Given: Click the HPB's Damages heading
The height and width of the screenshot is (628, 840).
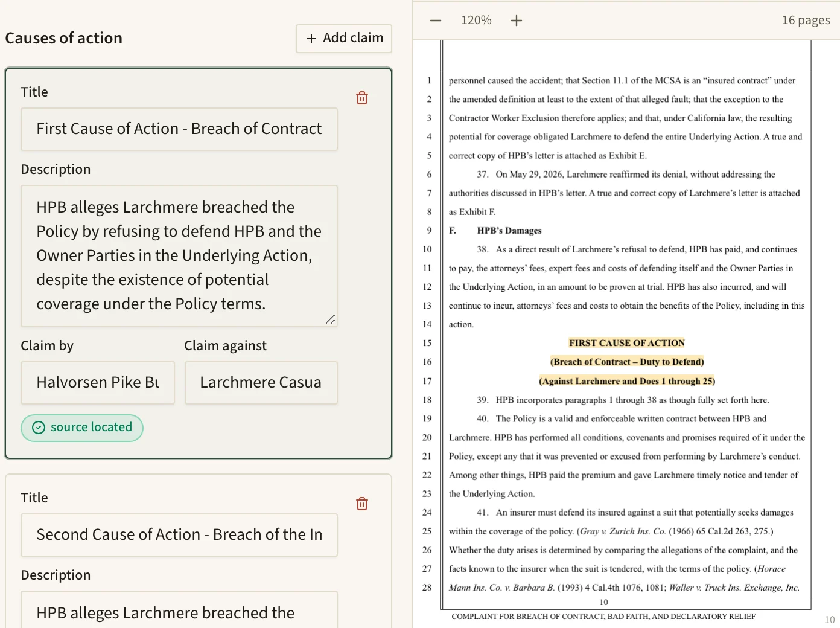Looking at the screenshot, I should (x=509, y=231).
